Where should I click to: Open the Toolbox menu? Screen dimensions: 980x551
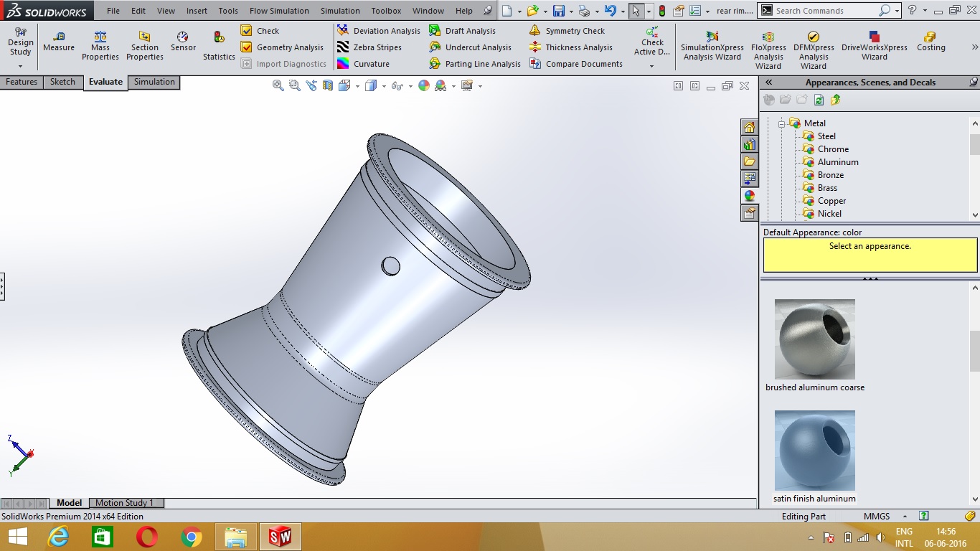[386, 11]
